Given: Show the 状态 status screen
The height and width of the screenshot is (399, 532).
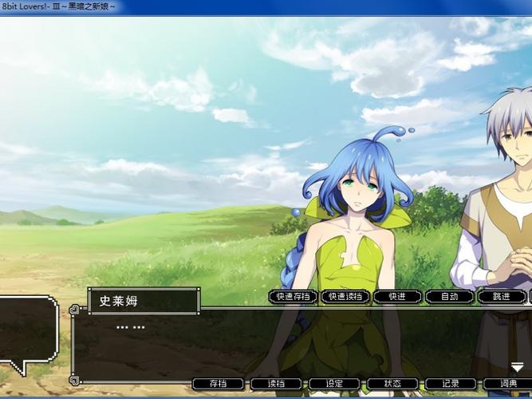Looking at the screenshot, I should 392,384.
